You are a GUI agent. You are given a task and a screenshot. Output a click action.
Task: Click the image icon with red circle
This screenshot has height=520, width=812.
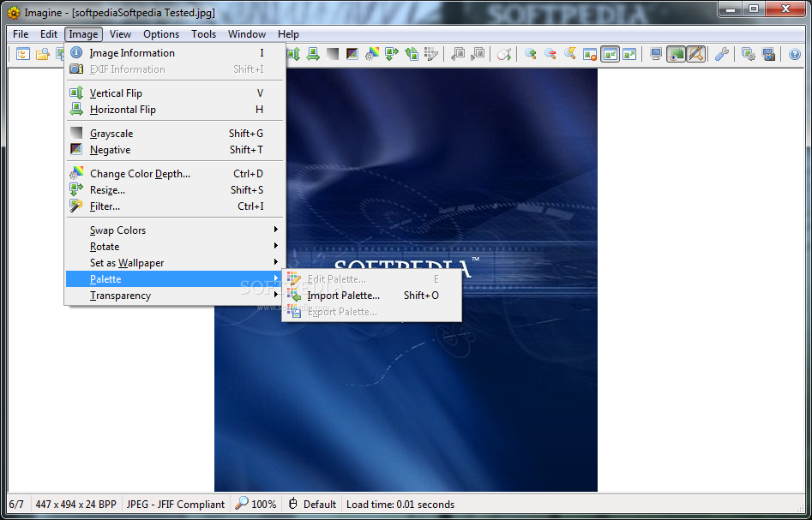pyautogui.click(x=590, y=54)
